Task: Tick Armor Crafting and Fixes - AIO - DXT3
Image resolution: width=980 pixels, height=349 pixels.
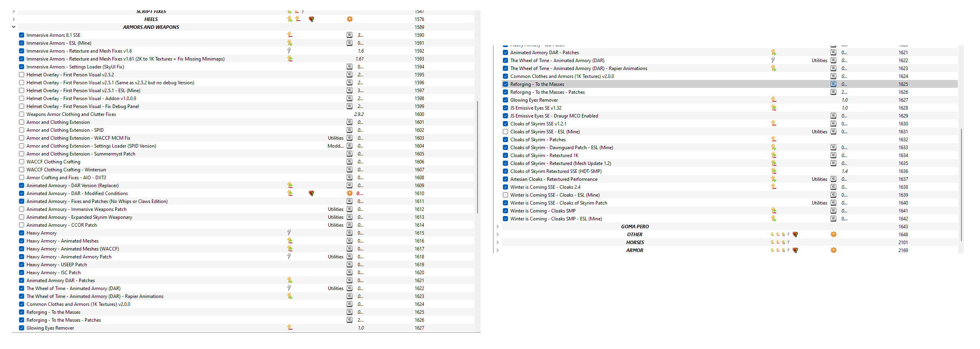Action: (x=22, y=178)
